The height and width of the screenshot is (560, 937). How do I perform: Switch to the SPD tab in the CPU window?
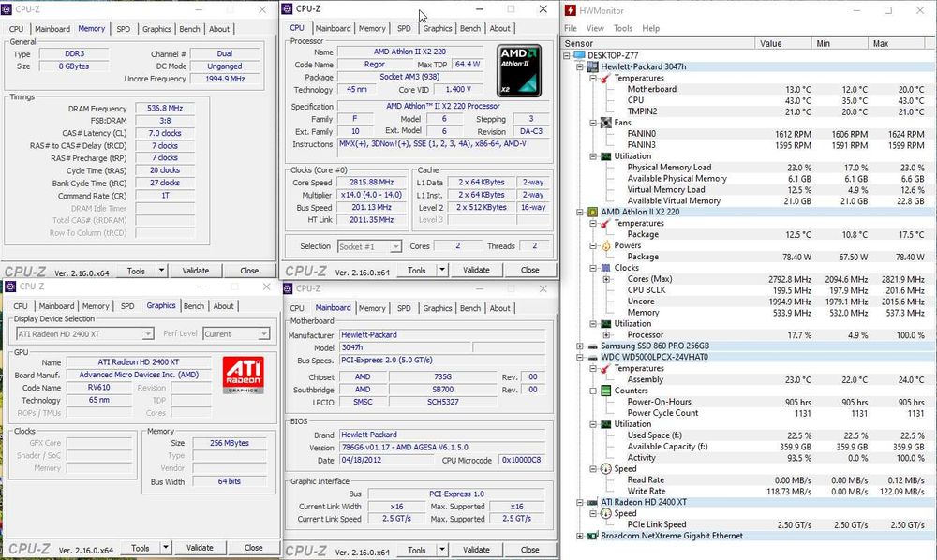coord(404,28)
